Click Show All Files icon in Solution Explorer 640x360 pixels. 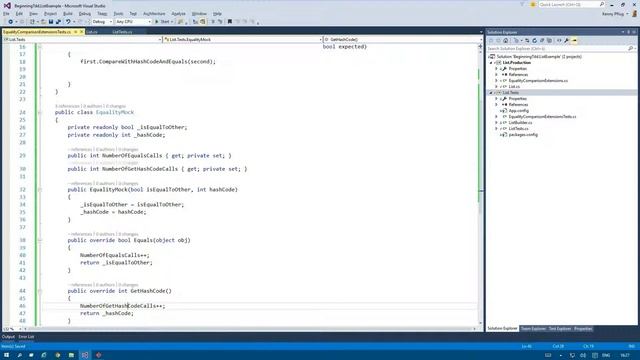click(549, 40)
